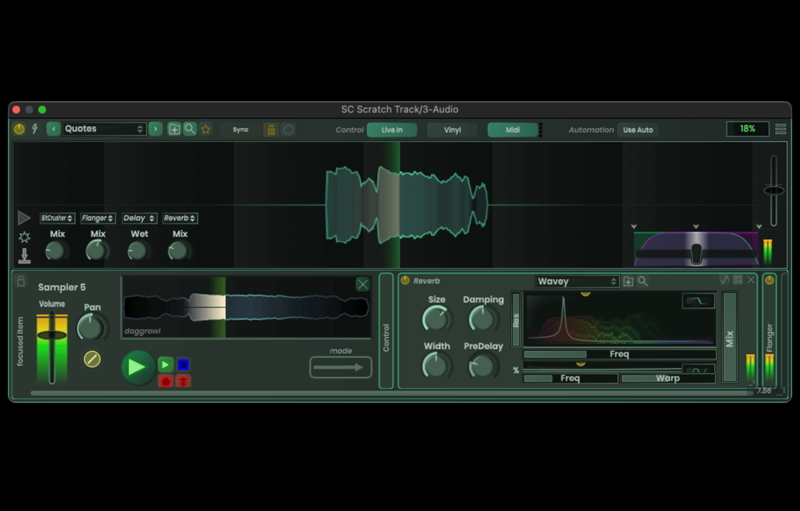Screen dimensions: 800x511
Task: Click the Use Auto button
Action: tap(638, 130)
